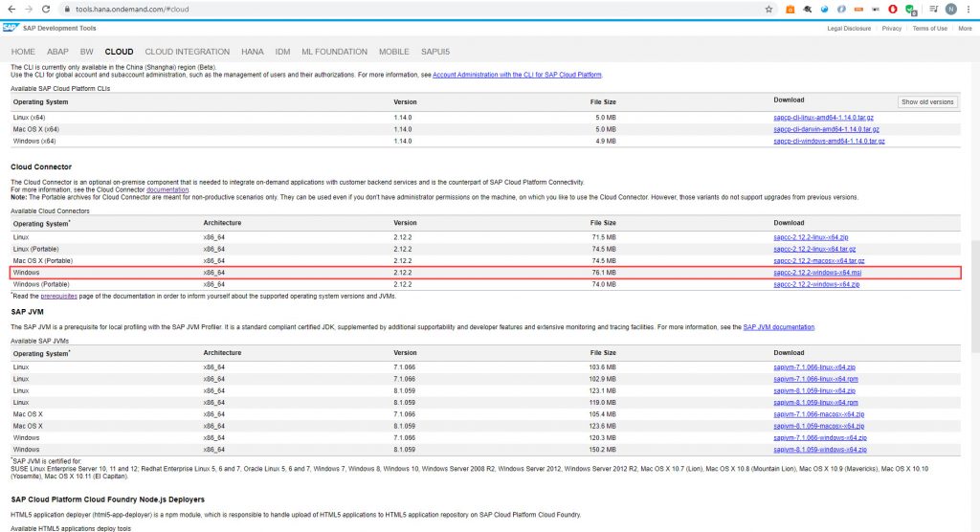
Task: Open the Privacy link
Action: click(x=891, y=29)
